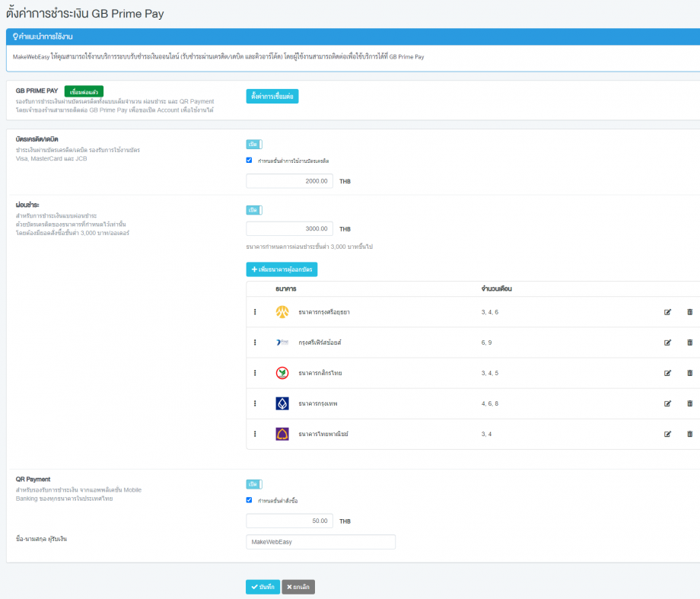
Task: Click the drag handle for ธนาคารกรุงเทพ row
Action: click(255, 403)
